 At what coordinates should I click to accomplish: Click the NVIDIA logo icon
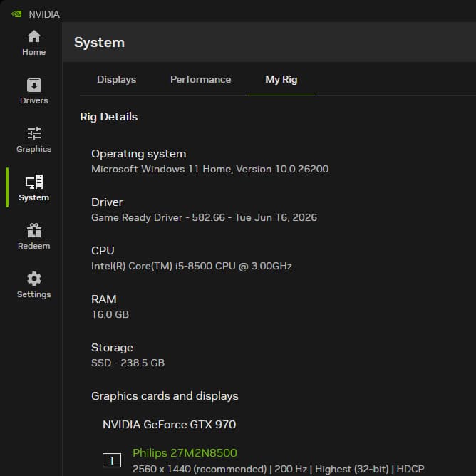click(16, 14)
